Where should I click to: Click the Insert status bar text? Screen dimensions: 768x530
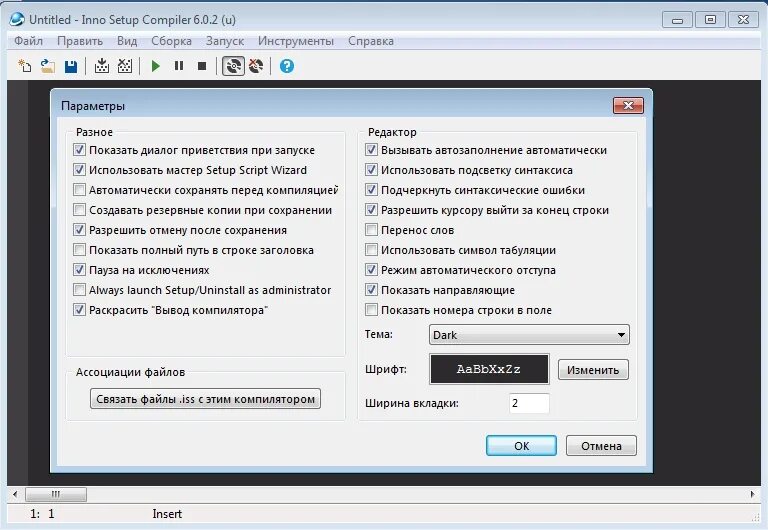(167, 514)
